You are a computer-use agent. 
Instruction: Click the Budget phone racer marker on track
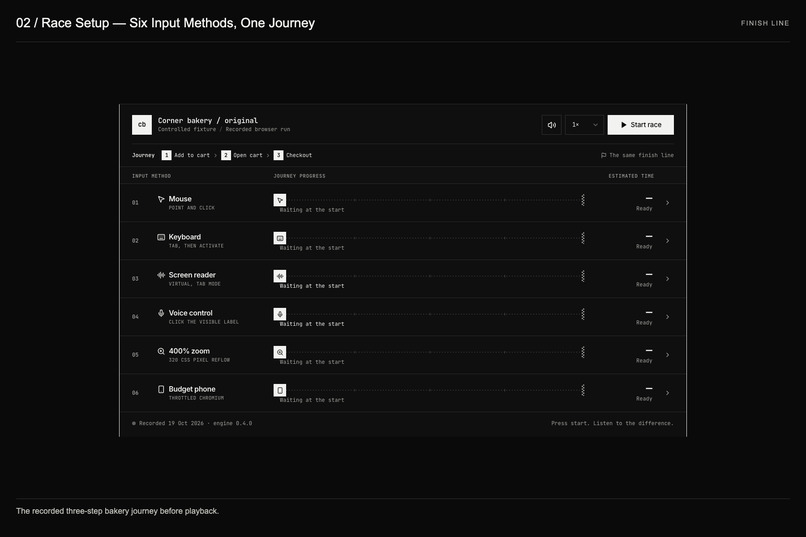(280, 390)
